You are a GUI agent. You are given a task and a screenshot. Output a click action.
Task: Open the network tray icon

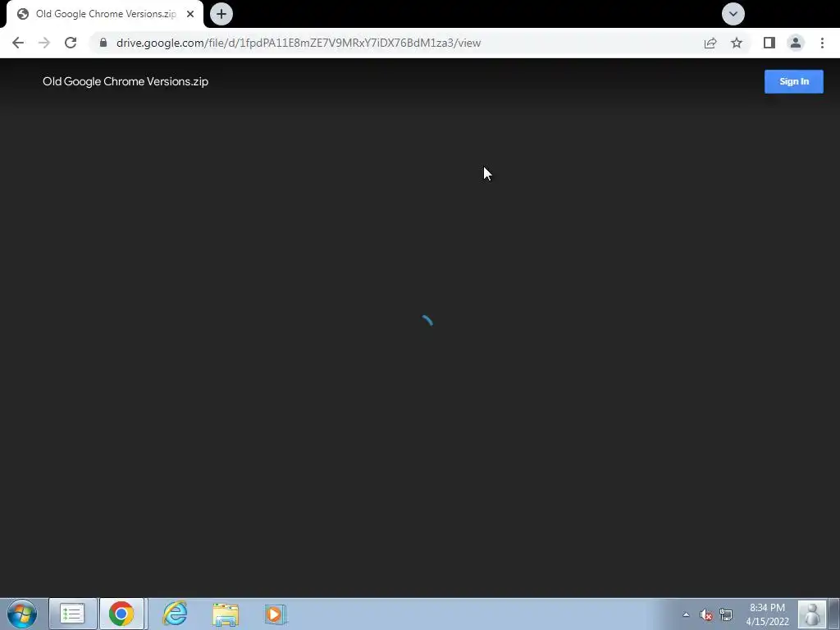[726, 615]
